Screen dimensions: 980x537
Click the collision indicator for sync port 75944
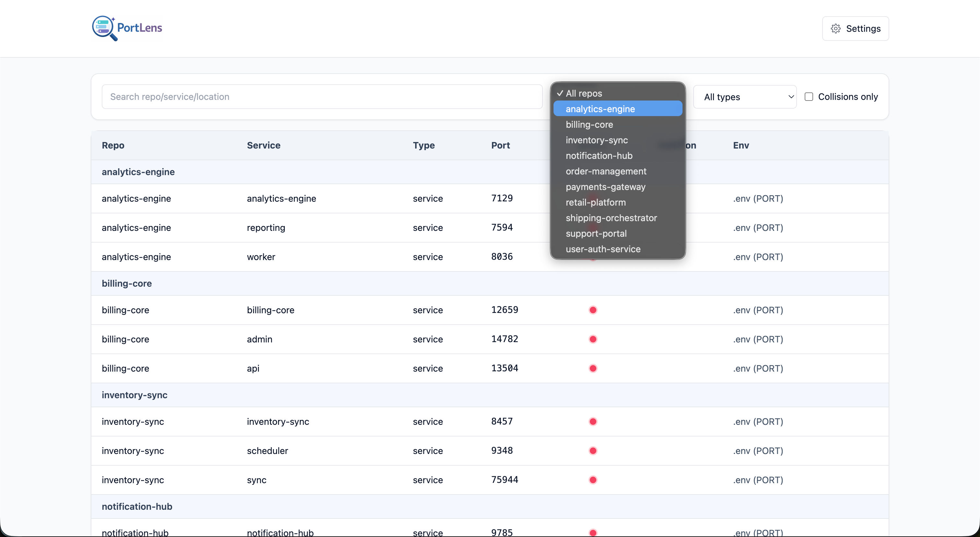(x=593, y=480)
